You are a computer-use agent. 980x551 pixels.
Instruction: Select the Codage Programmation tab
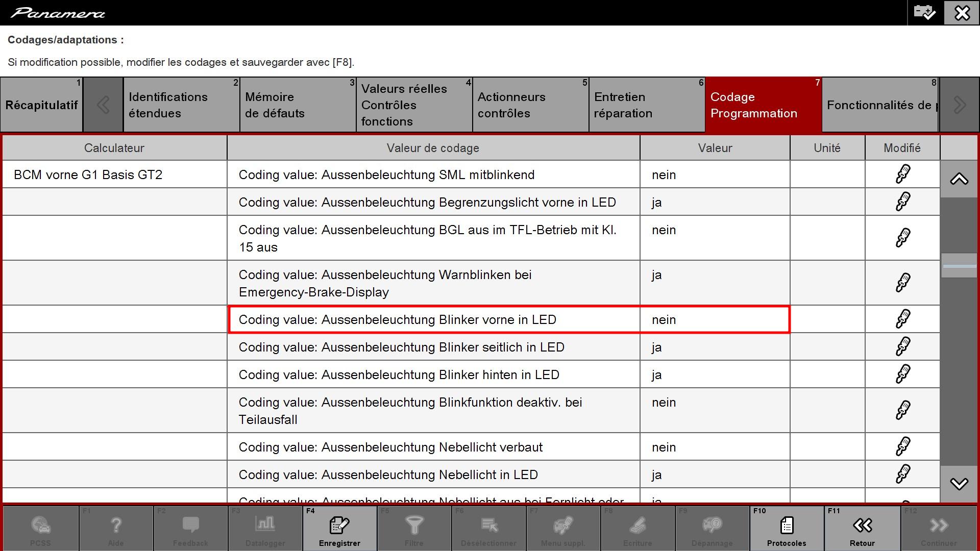coord(764,105)
